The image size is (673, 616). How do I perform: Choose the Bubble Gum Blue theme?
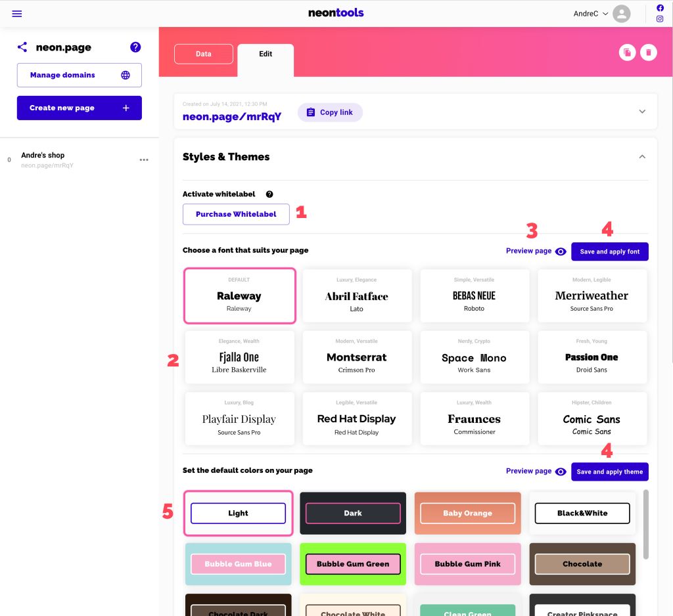point(238,564)
